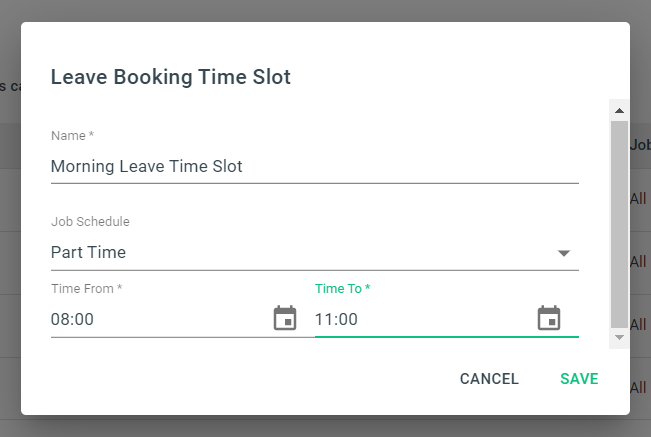Click the Name * field label
651x437 pixels.
pyautogui.click(x=73, y=136)
